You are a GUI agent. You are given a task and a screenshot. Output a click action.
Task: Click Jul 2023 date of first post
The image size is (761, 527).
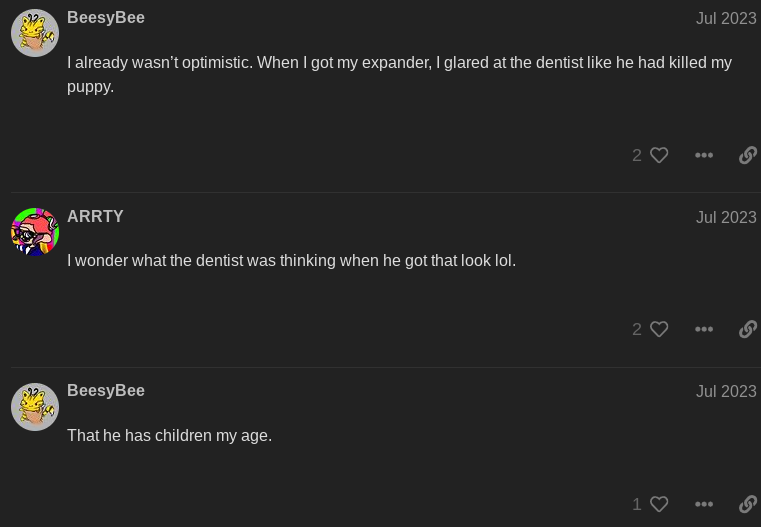726,18
